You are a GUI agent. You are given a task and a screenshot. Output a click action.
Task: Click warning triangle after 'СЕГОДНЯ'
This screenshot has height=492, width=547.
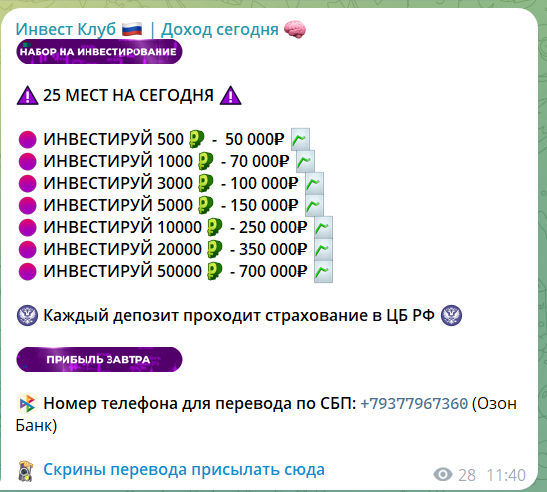230,96
